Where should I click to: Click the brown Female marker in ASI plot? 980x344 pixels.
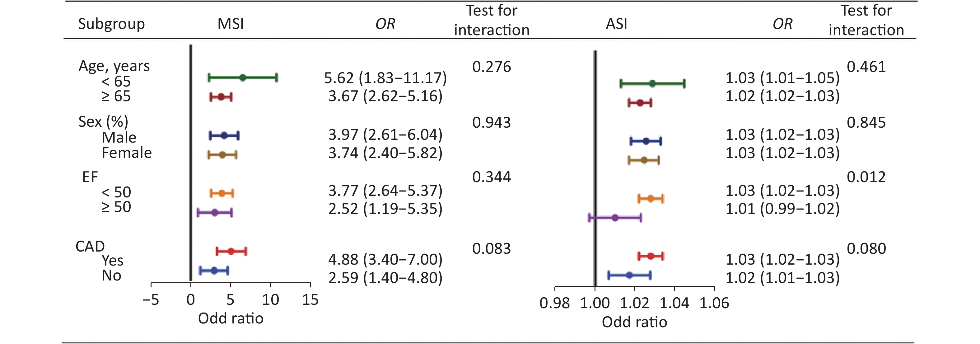click(644, 160)
